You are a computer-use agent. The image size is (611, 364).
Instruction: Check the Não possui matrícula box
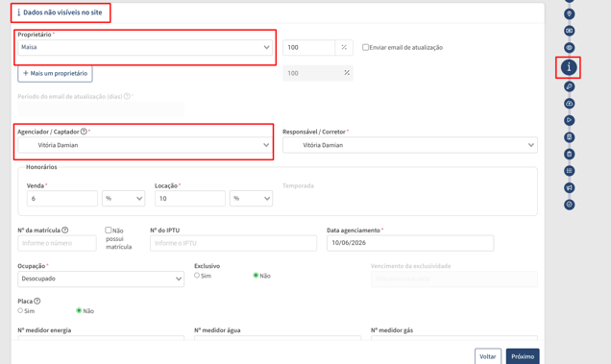[x=109, y=231]
